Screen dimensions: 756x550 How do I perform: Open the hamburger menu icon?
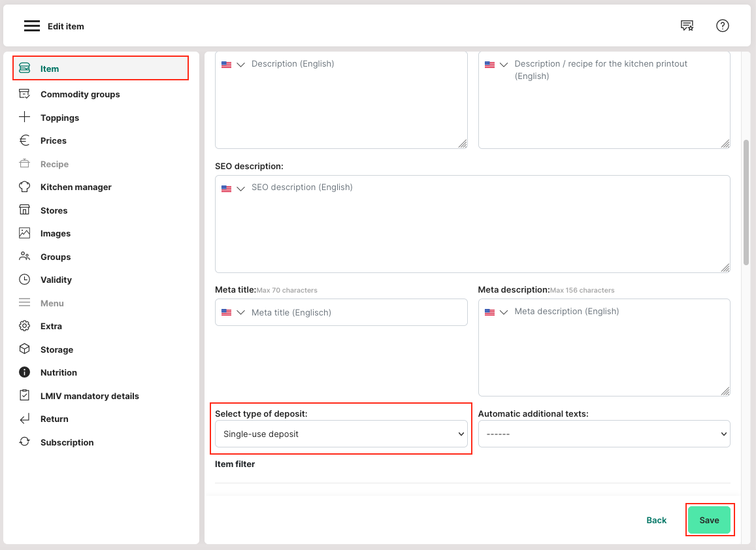point(32,26)
